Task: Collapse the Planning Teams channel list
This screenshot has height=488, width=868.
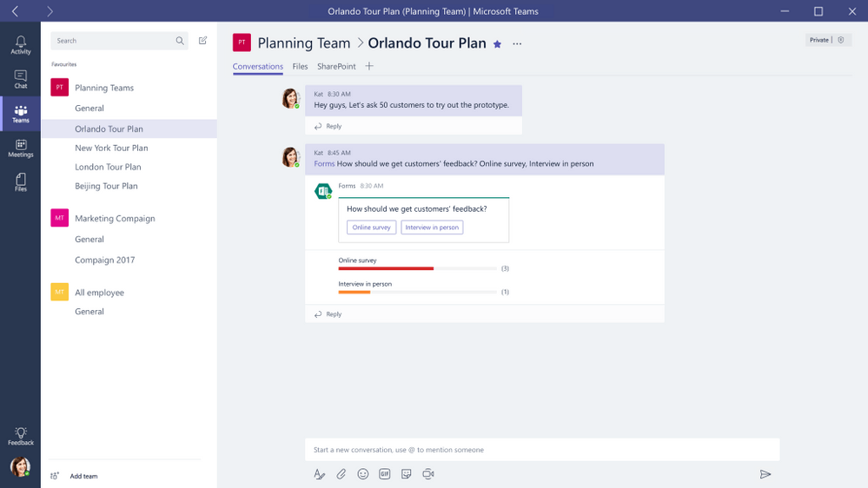Action: [x=103, y=88]
